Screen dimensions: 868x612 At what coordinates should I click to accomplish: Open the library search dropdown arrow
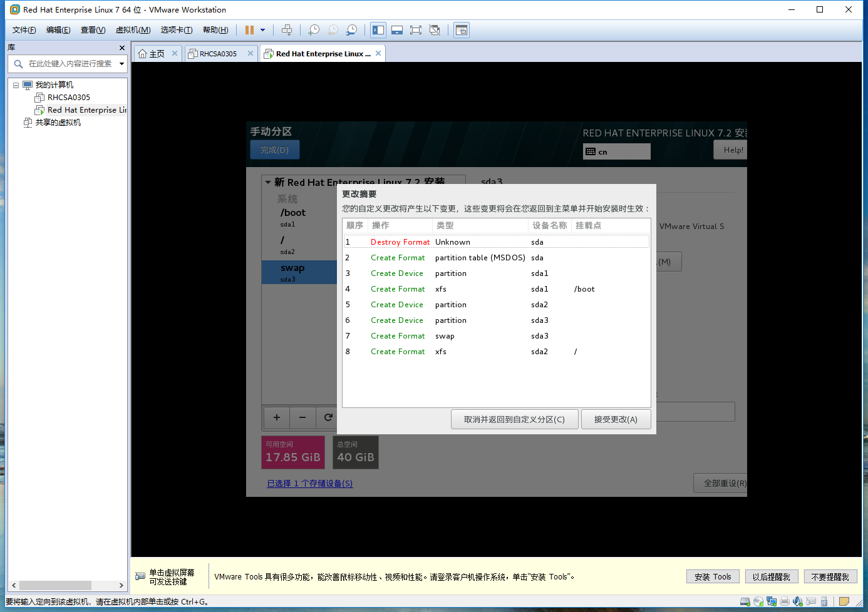(121, 64)
